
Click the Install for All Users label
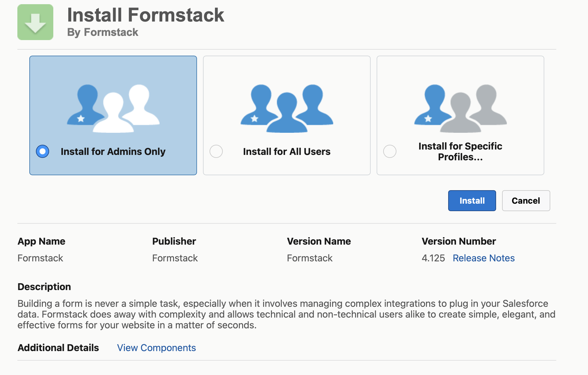pos(287,152)
